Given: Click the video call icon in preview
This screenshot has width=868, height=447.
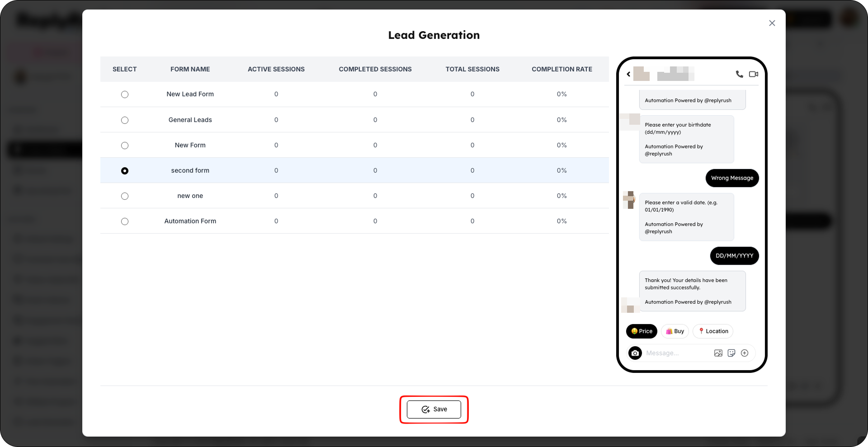Looking at the screenshot, I should [753, 74].
